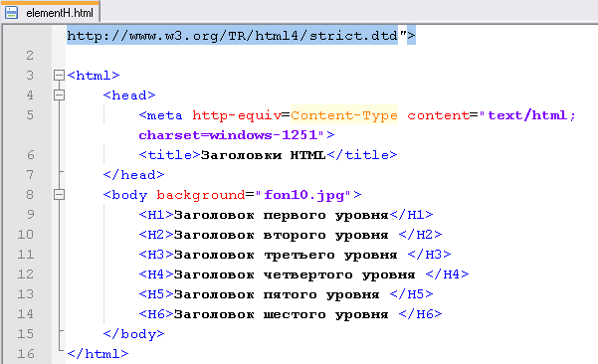Place cursor in the highlighted DTD URL
The width and height of the screenshot is (598, 364).
point(232,36)
